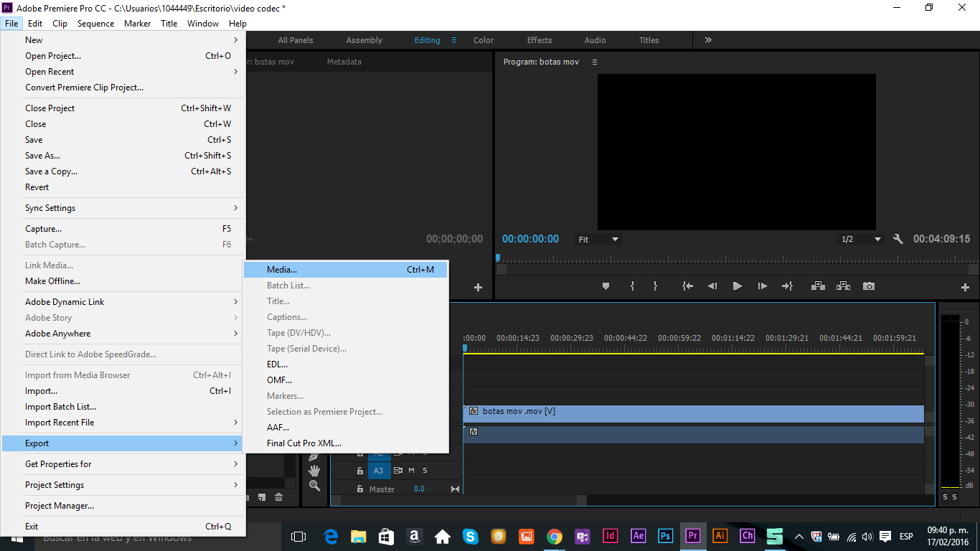Image resolution: width=980 pixels, height=551 pixels.
Task: Solo the right audio meter channel
Action: tap(955, 497)
